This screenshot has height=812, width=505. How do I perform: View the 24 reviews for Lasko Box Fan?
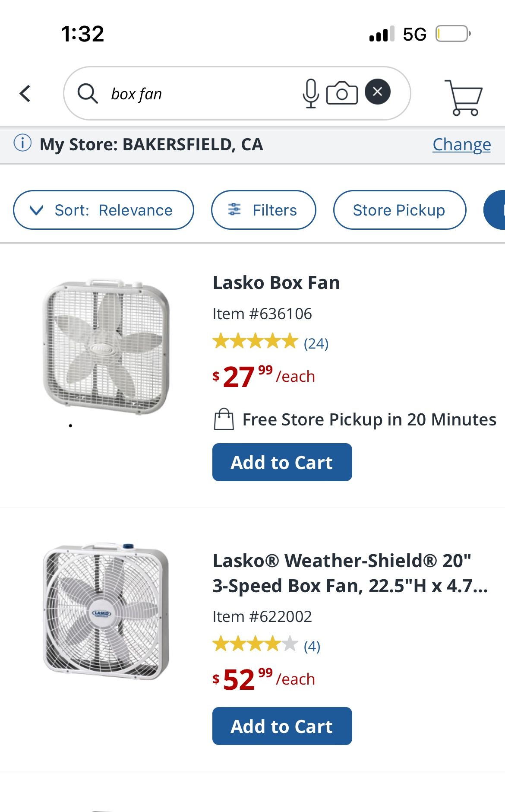[316, 344]
